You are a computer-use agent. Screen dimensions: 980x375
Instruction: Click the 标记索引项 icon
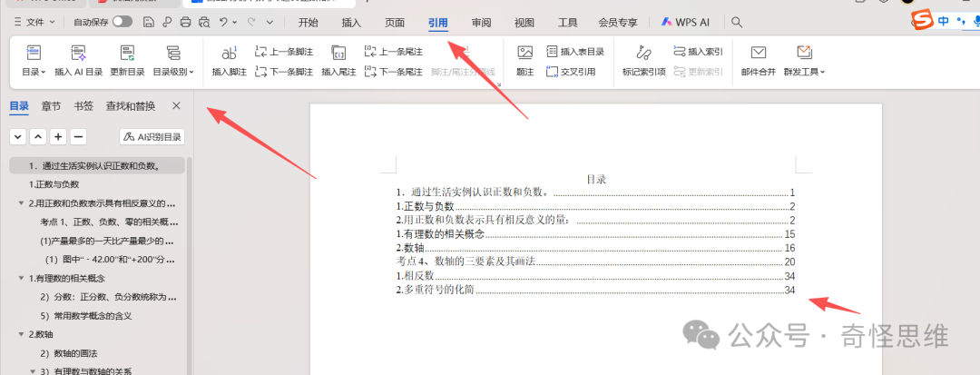(x=643, y=54)
